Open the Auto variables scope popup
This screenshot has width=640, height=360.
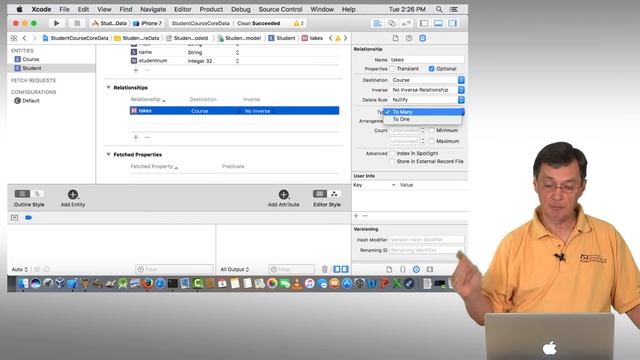pyautogui.click(x=20, y=269)
